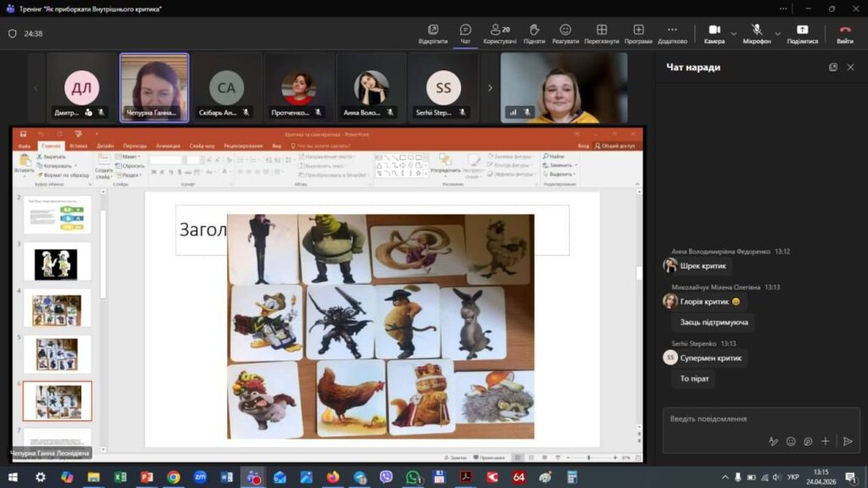Screen dimensions: 868x488
Task: Open Відкріпити pop-out option
Action: (x=433, y=34)
